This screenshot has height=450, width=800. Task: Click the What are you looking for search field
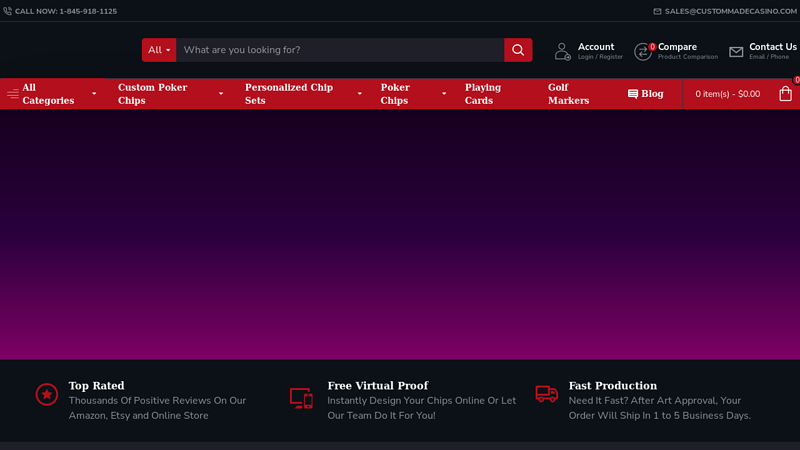(340, 50)
